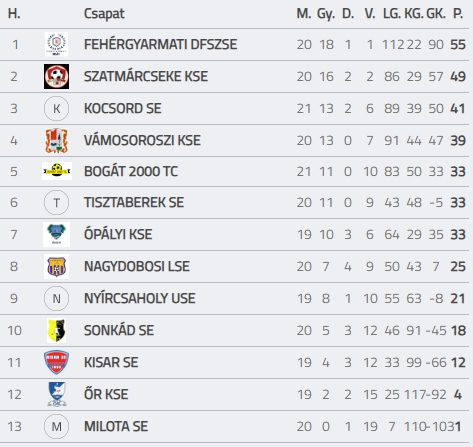Click the Csapat column header
Image resolution: width=473 pixels, height=447 pixels.
coord(104,14)
